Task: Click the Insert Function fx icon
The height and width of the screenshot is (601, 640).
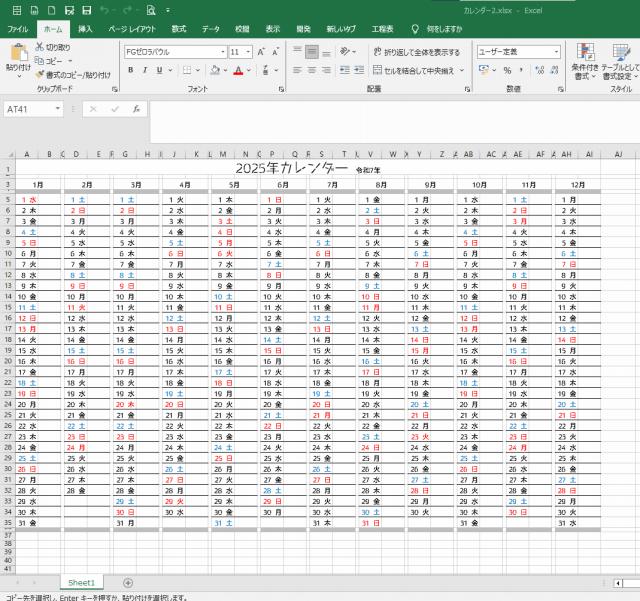Action: tap(136, 108)
